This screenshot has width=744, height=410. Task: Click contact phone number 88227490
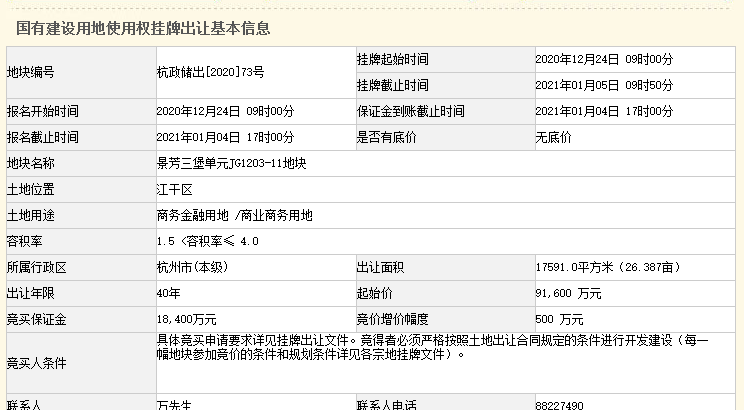(x=559, y=404)
